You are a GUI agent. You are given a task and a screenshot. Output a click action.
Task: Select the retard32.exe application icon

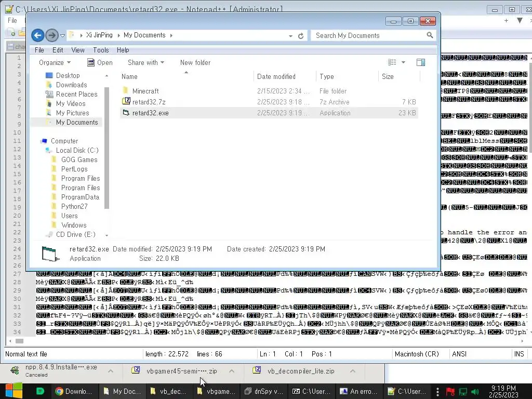pos(126,113)
